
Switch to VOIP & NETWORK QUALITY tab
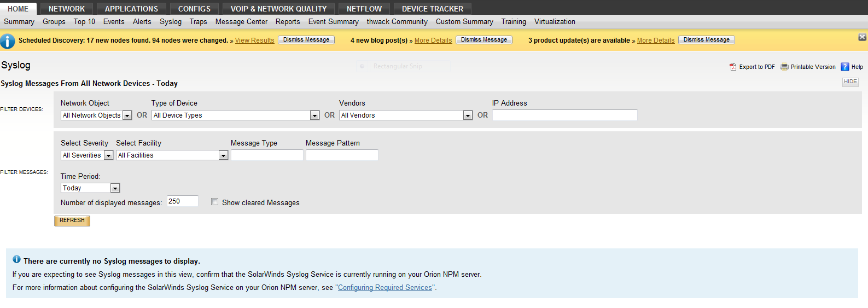click(278, 9)
